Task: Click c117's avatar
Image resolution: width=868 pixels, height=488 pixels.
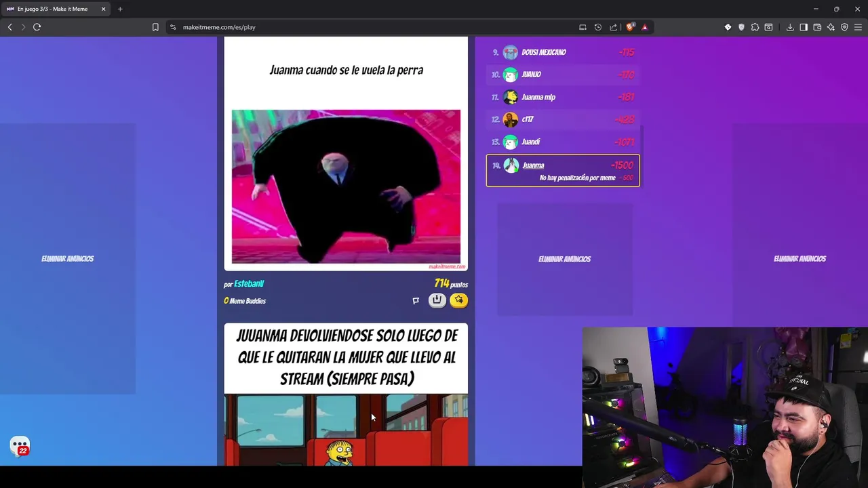Action: (511, 119)
